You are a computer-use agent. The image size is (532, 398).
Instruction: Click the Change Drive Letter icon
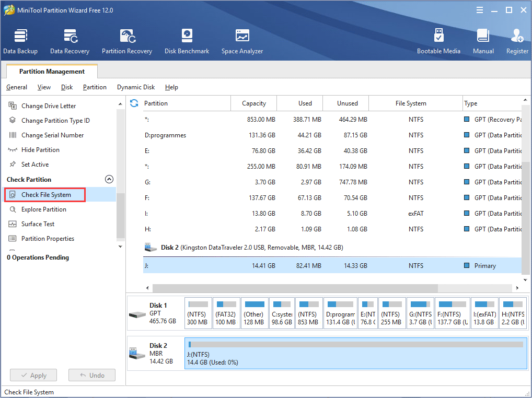13,106
